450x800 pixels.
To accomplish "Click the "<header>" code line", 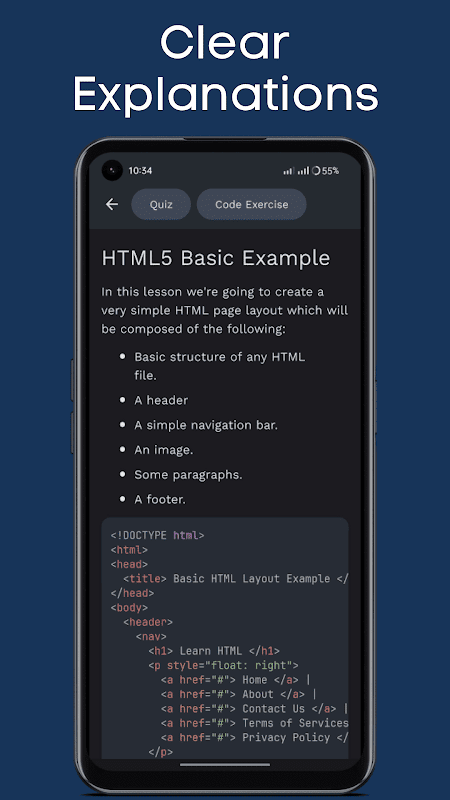I will click(148, 622).
